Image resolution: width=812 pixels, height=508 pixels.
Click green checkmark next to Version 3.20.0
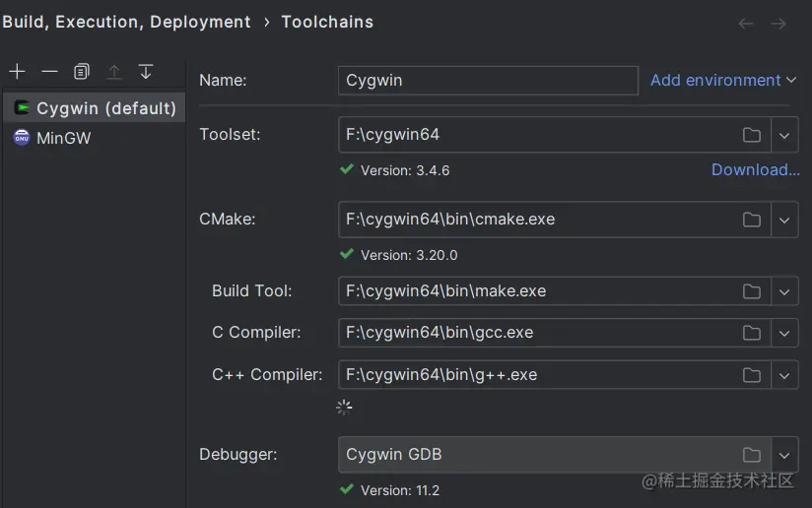(x=347, y=253)
